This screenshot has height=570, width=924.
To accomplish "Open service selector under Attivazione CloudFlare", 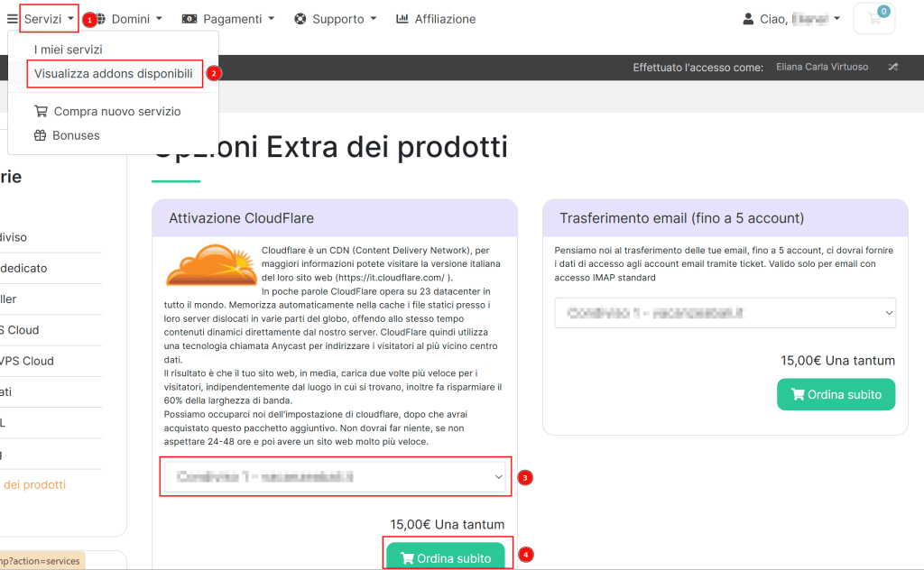I will [x=336, y=476].
